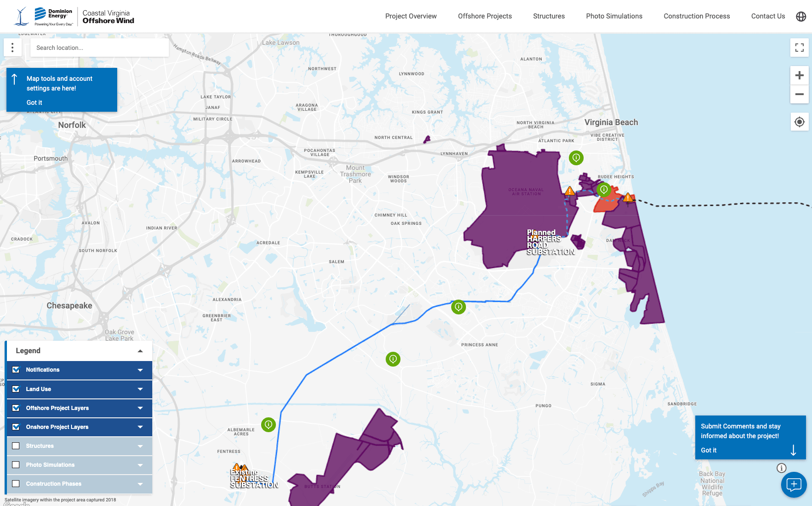
Task: Click the up arrow in map tools tooltip
Action: pyautogui.click(x=15, y=79)
